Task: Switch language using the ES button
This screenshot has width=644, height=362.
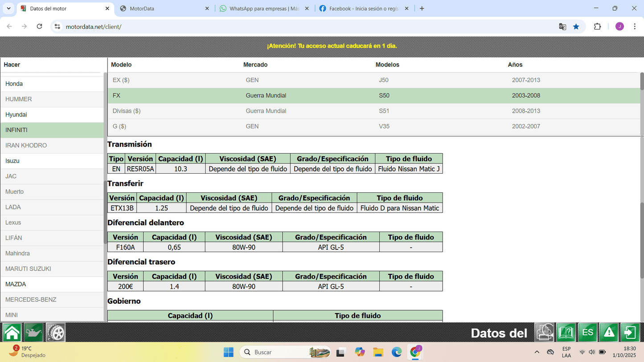Action: click(587, 333)
